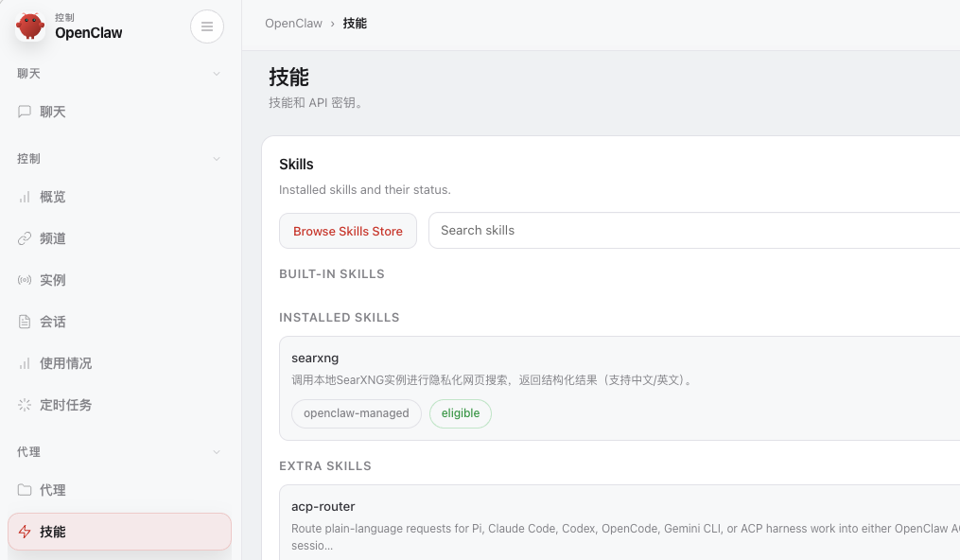Go to OpenClaw in the breadcrumb
Screen dimensions: 960x560
pos(293,23)
